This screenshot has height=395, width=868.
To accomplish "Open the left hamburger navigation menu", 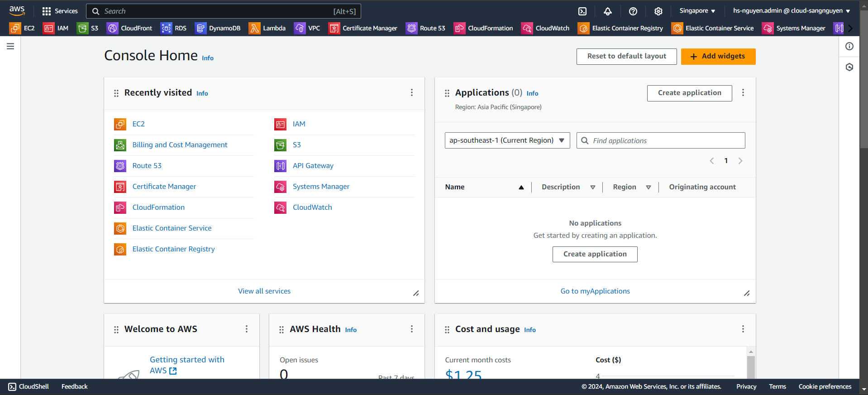I will (10, 46).
